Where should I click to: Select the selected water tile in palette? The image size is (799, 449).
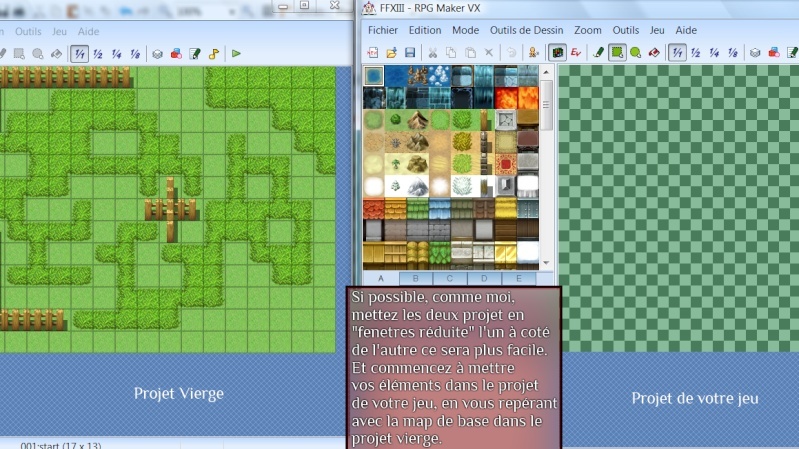point(374,76)
